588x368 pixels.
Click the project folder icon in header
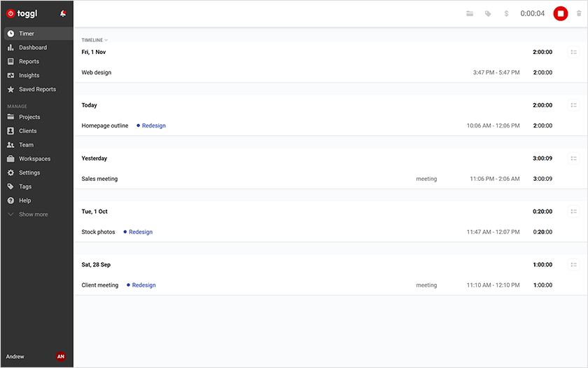coord(470,13)
